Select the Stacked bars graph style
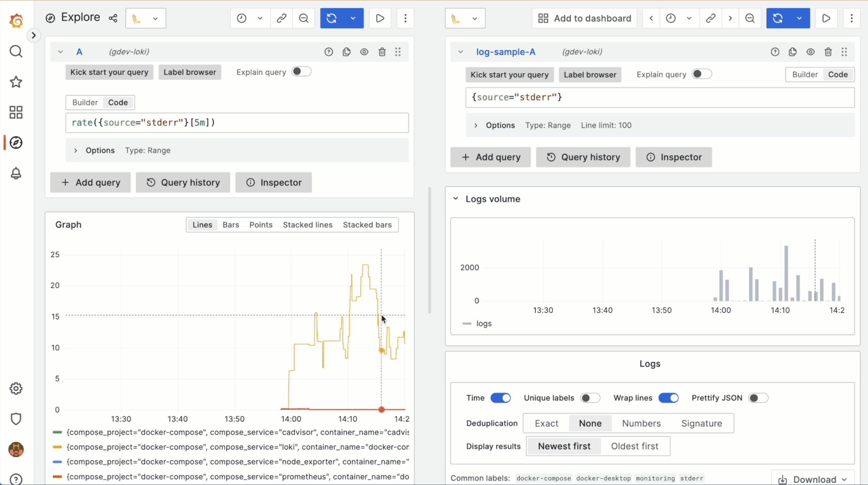This screenshot has height=485, width=868. point(367,224)
